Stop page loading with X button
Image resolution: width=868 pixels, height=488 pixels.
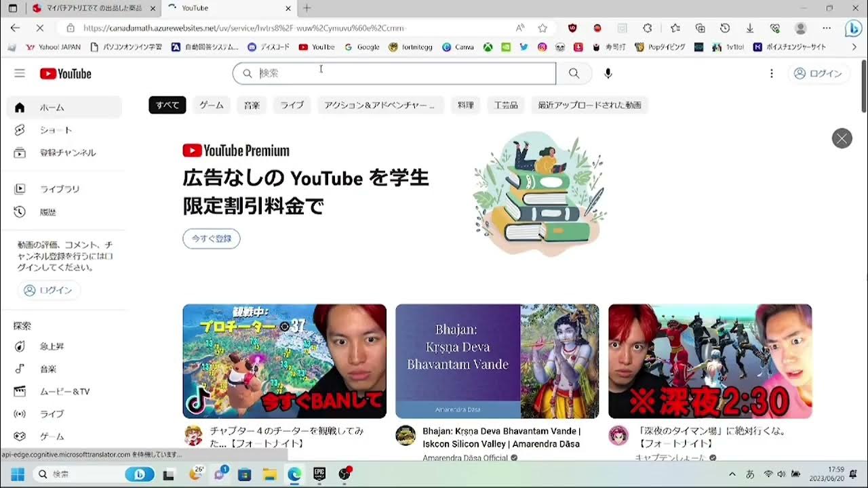tap(40, 28)
